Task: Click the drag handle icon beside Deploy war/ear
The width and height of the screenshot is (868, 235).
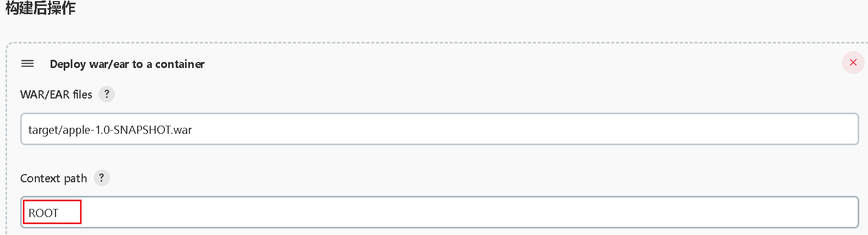Action: coord(27,64)
